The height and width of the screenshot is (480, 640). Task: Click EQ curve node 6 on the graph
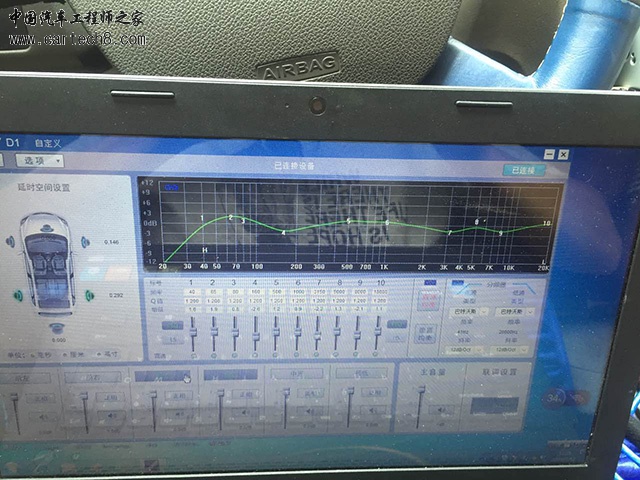click(387, 222)
